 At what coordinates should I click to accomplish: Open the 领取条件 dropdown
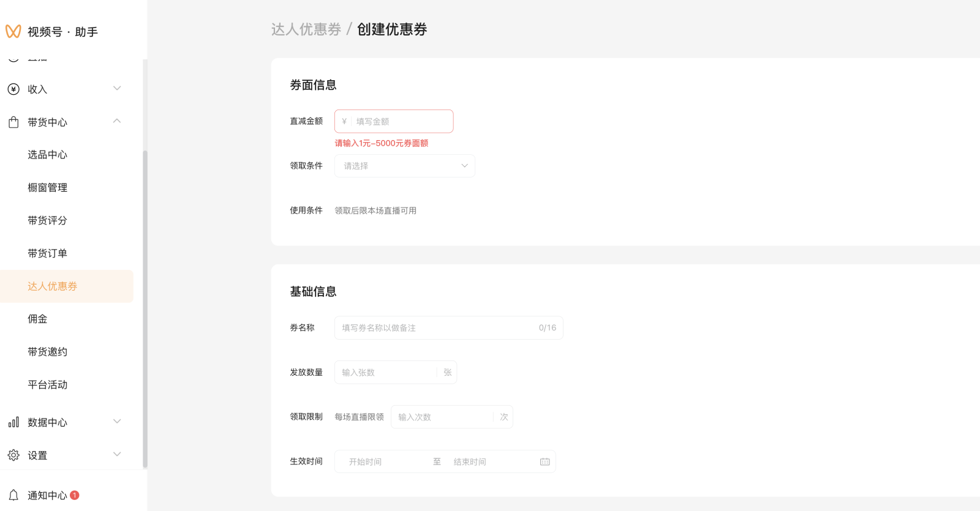coord(404,166)
